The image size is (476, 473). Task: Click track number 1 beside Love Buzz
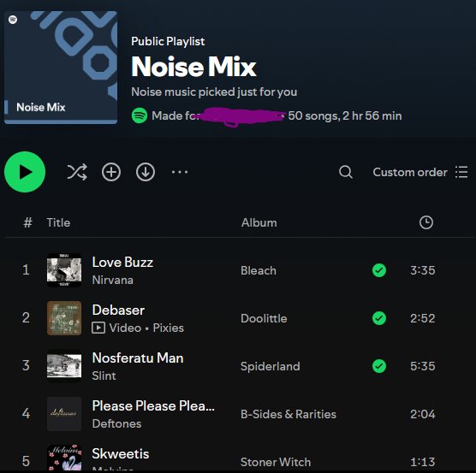[x=26, y=269]
